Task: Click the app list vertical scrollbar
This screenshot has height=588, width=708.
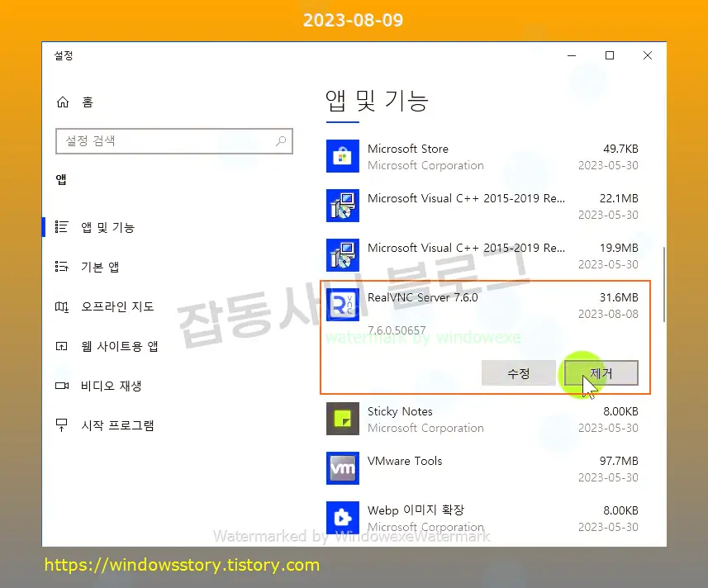Action: [663, 284]
